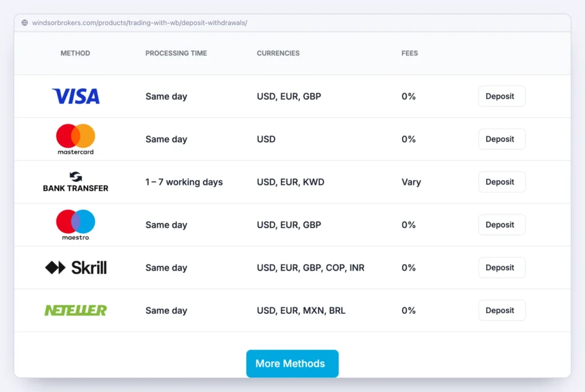Deposit using Neteller

pos(502,310)
